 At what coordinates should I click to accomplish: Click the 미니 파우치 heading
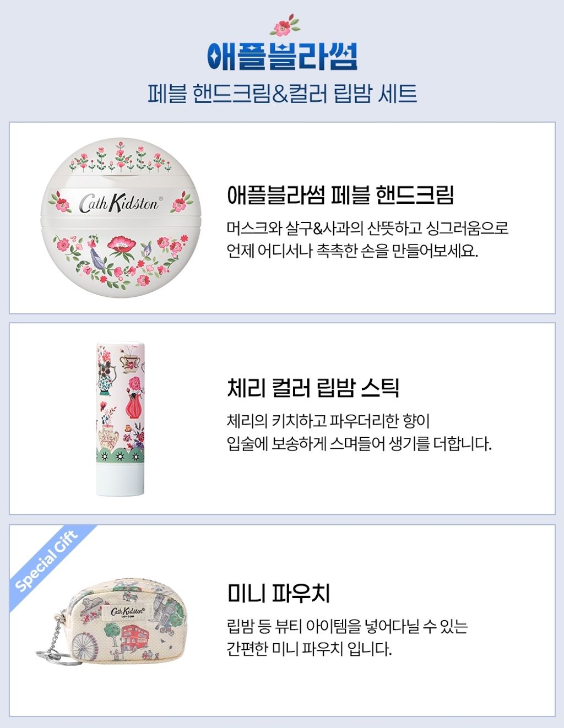pos(279,593)
